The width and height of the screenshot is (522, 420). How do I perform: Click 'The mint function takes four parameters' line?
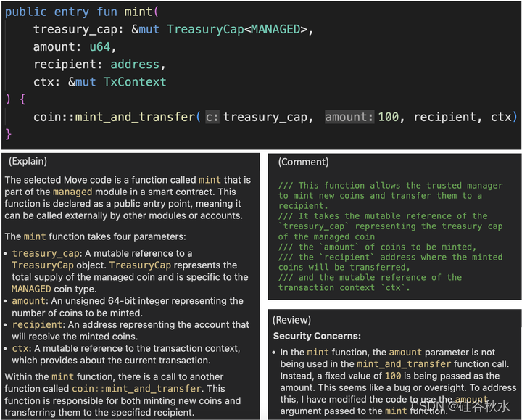point(95,236)
